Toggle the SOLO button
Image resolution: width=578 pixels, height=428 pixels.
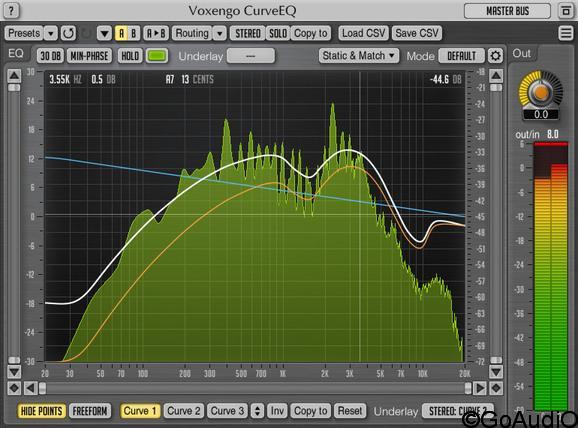point(278,34)
